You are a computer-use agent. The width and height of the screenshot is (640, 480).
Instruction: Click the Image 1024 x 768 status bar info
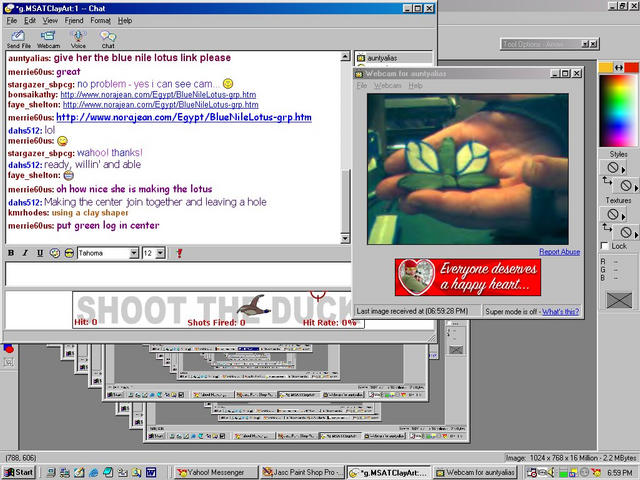(571, 458)
